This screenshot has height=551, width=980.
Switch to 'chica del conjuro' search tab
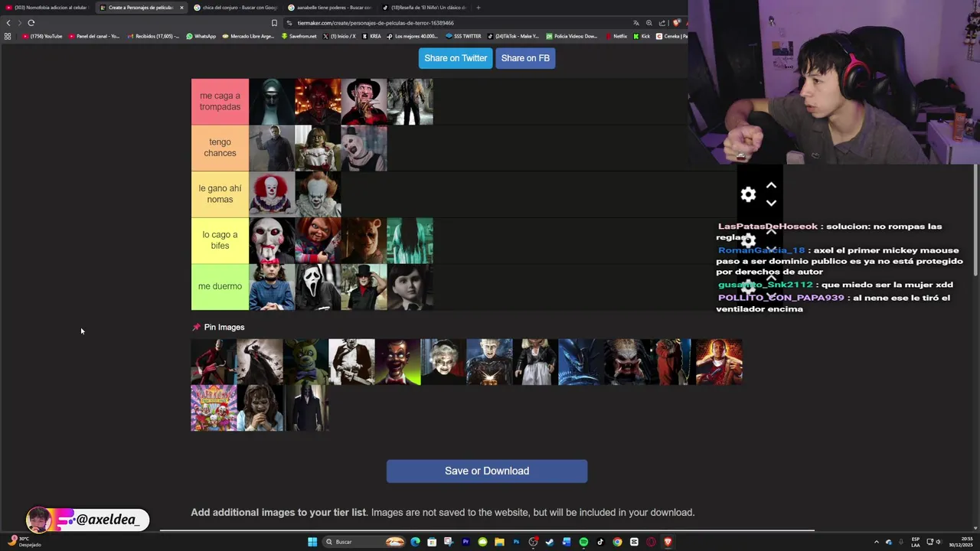pyautogui.click(x=235, y=8)
